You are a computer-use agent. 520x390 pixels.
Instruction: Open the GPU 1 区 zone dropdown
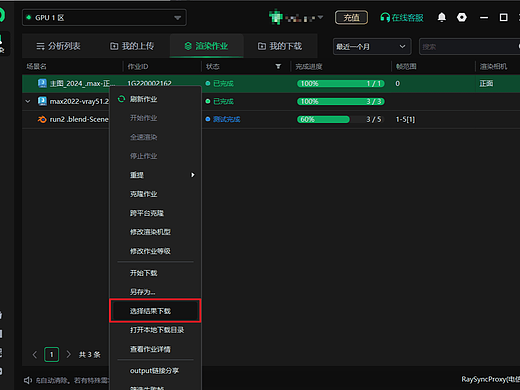[x=104, y=17]
